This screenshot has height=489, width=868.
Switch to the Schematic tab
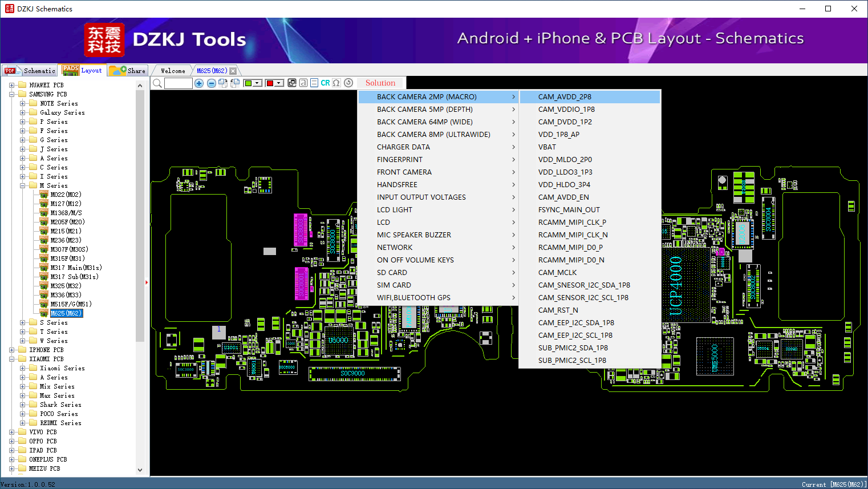tap(30, 71)
